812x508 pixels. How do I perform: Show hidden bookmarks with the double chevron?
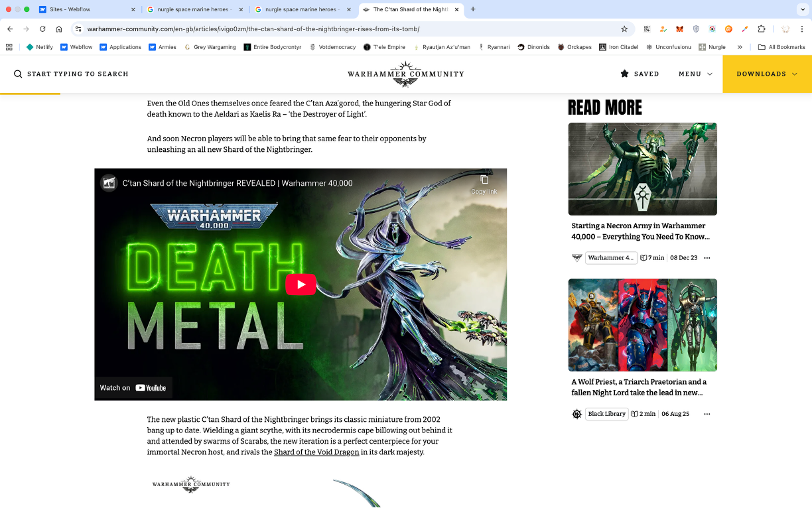[x=740, y=47]
